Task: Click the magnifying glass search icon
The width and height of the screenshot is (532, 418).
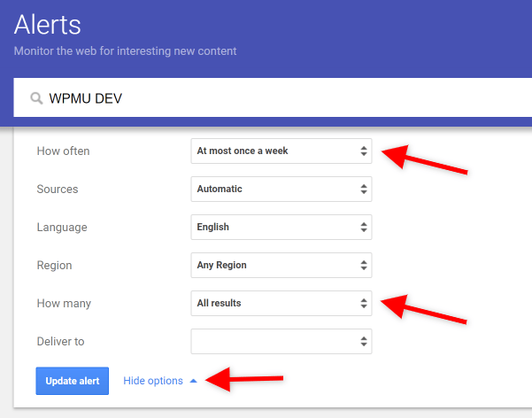Action: (x=36, y=98)
